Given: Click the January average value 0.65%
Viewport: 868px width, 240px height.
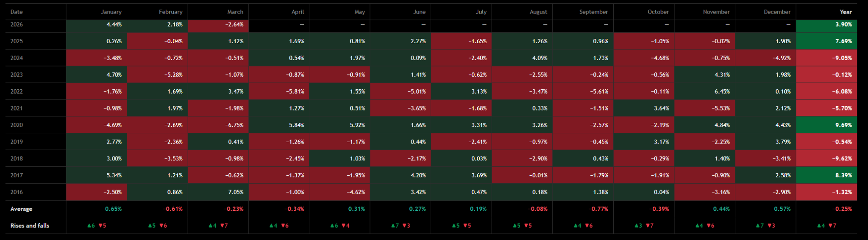Looking at the screenshot, I should click(x=97, y=209).
